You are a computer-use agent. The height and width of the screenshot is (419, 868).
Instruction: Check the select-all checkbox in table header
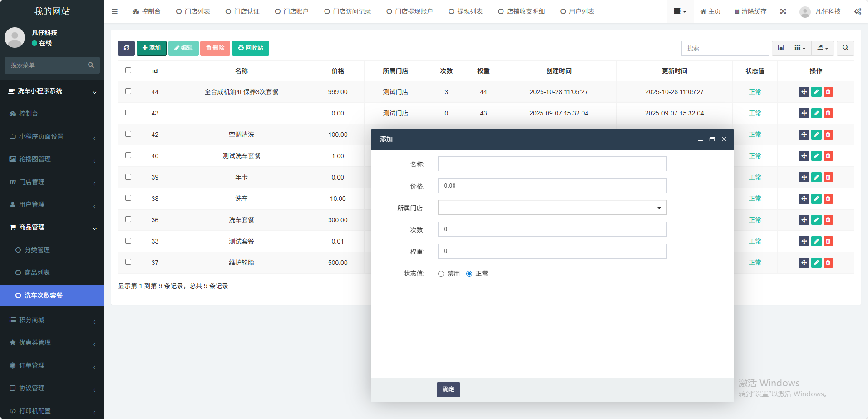click(128, 70)
